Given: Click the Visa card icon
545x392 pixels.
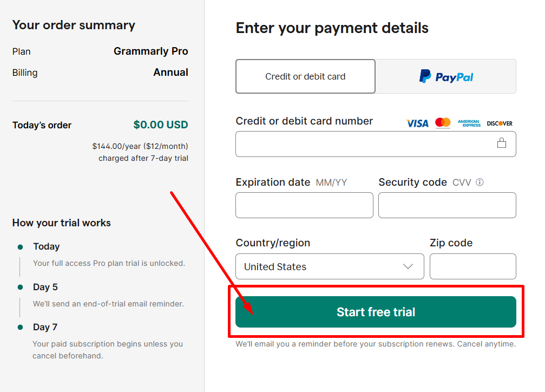Looking at the screenshot, I should click(417, 123).
